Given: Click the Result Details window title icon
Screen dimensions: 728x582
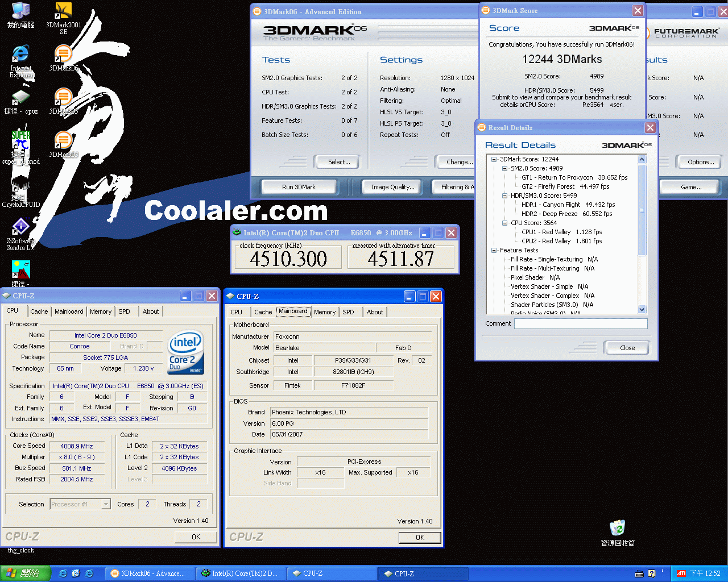Looking at the screenshot, I should tap(482, 127).
